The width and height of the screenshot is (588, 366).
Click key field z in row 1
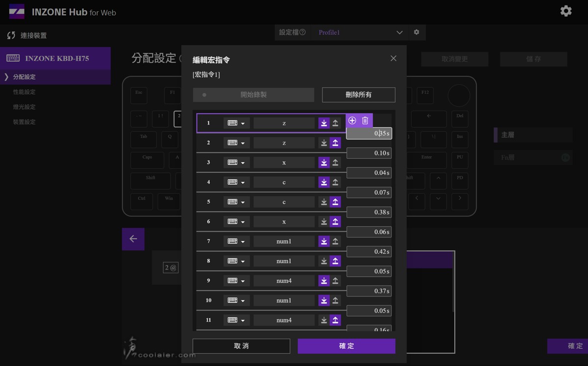[x=284, y=123]
